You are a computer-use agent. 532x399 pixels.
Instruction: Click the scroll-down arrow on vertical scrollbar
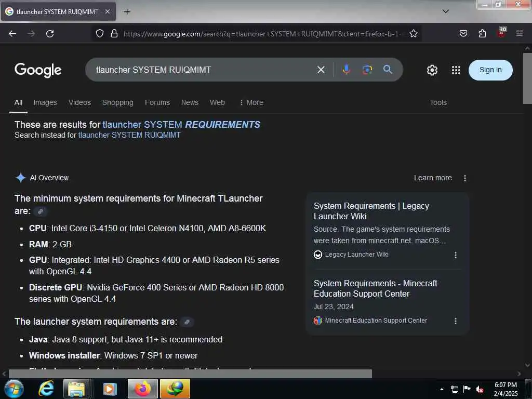(x=527, y=365)
